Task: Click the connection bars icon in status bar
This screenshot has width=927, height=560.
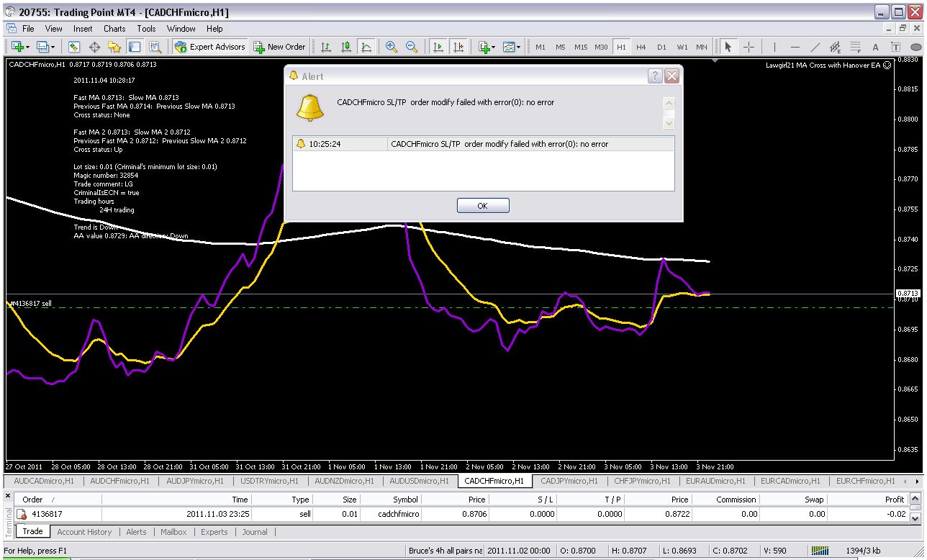Action: click(x=820, y=551)
